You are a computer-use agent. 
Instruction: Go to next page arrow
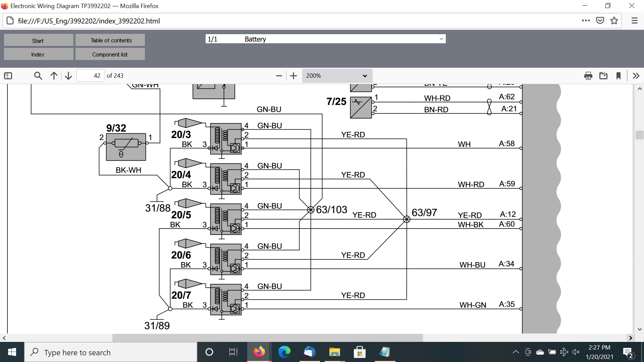coord(68,76)
